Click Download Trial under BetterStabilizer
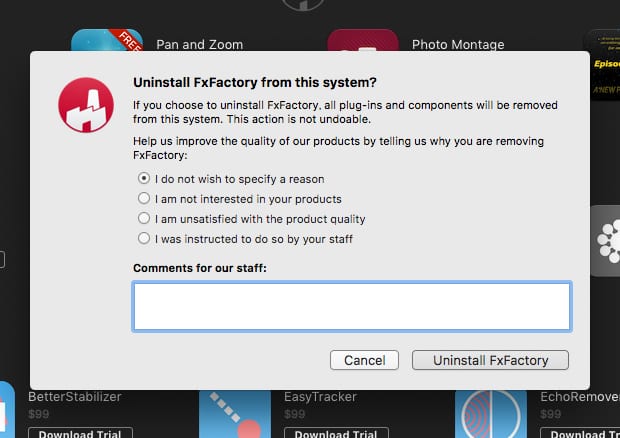Viewport: 620px width, 438px height. [x=79, y=433]
